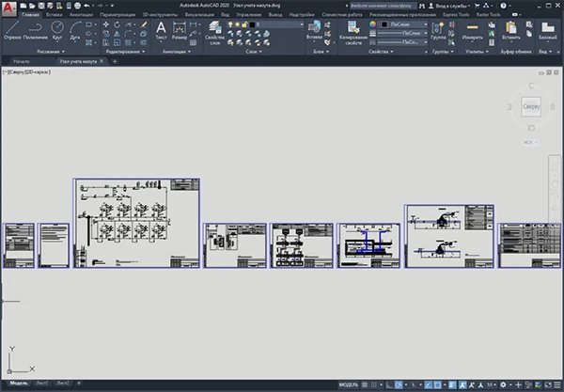Expand the Блок panel
This screenshot has width=564, height=392.
pos(321,52)
